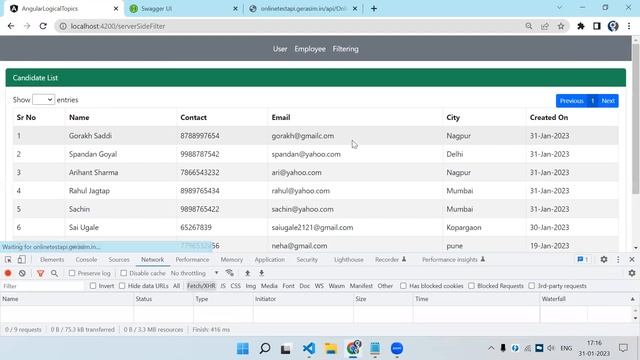Open Windows taskbar search
The width and height of the screenshot is (640, 360).
point(265,348)
